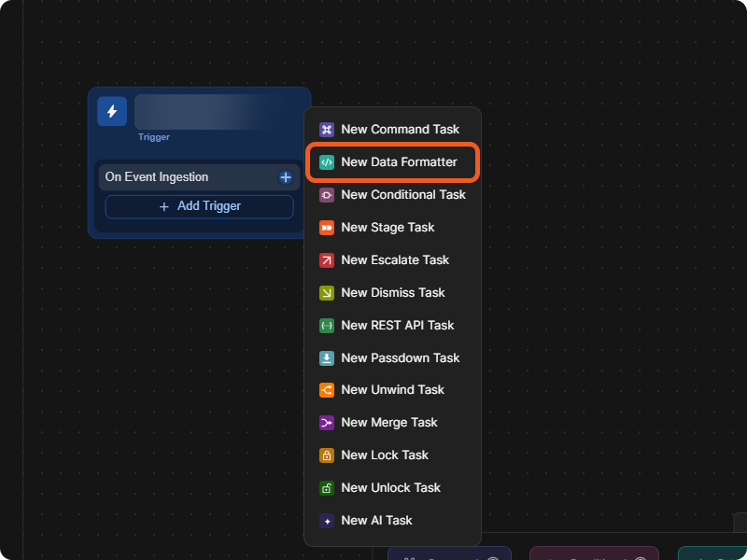The height and width of the screenshot is (560, 747).
Task: Click the plus icon beside On Event Ingestion
Action: (286, 177)
